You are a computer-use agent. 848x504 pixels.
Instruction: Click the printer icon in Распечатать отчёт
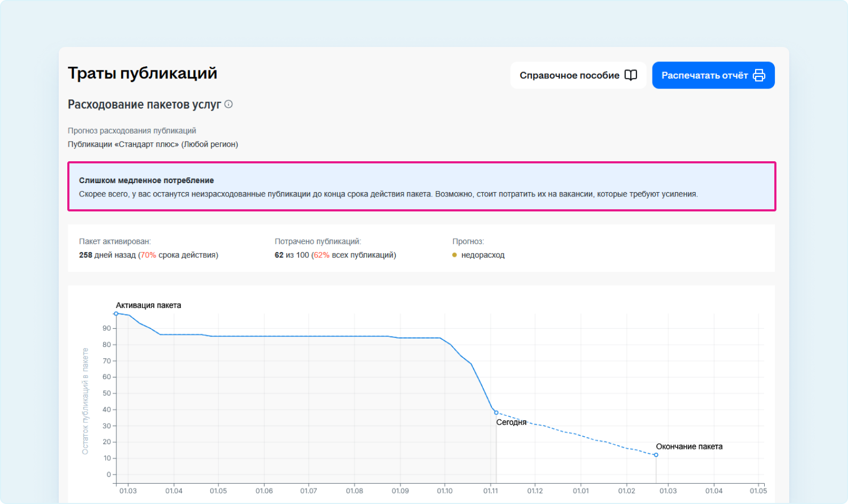[x=759, y=75]
